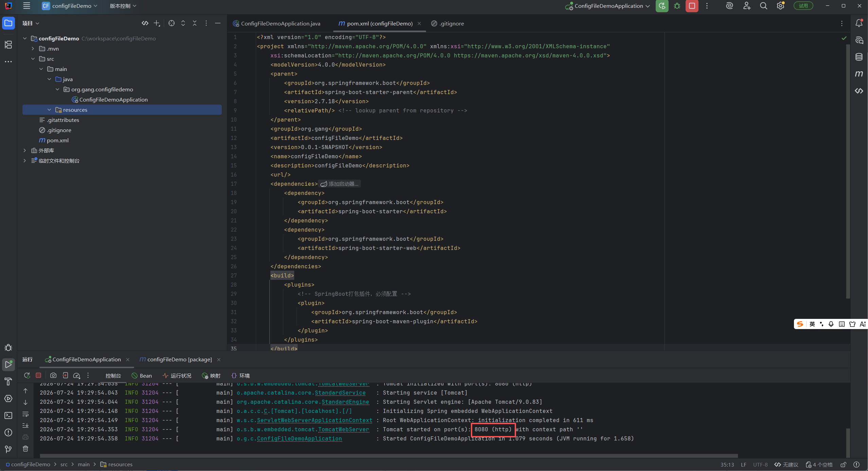Open IDE settings gear icon
Viewport: 868px width, 471px height.
(780, 6)
